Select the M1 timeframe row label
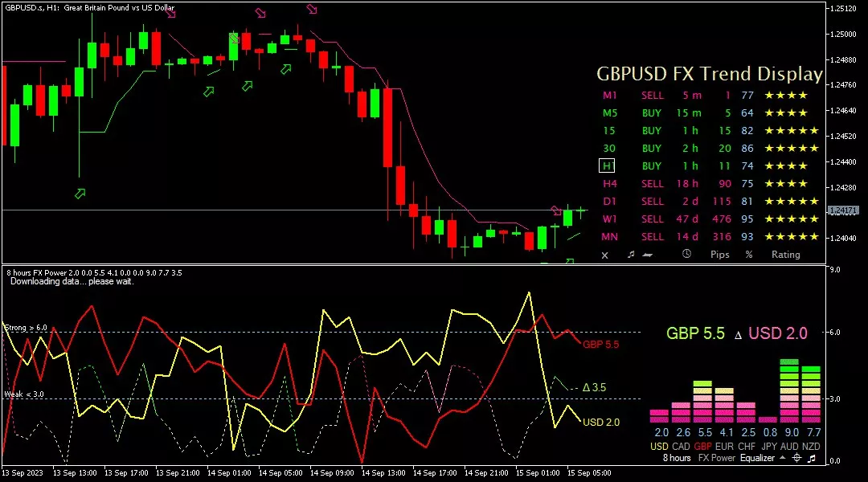This screenshot has width=868, height=482. [x=609, y=95]
